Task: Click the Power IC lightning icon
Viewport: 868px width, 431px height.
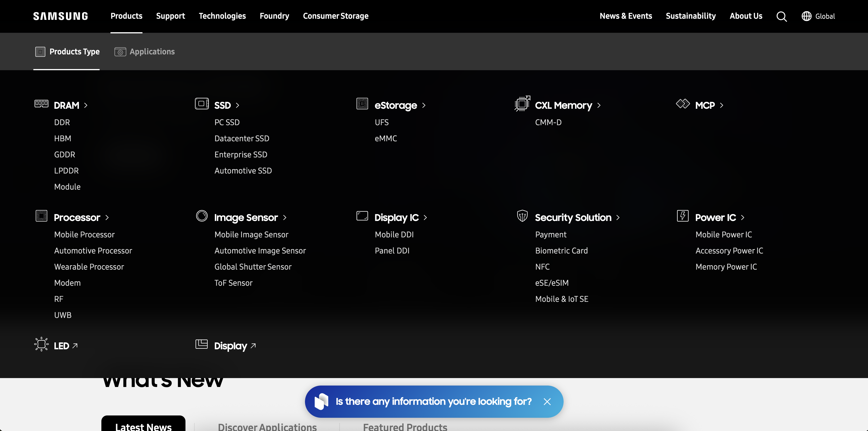Action: click(x=682, y=216)
